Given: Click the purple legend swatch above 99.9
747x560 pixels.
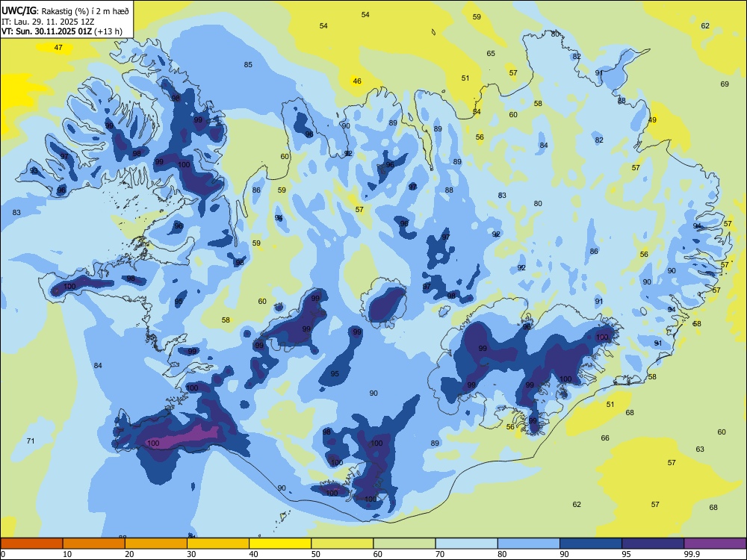Looking at the screenshot, I should coord(715,544).
